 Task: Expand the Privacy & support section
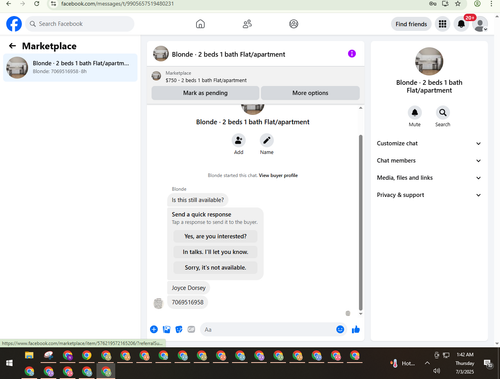click(x=429, y=195)
